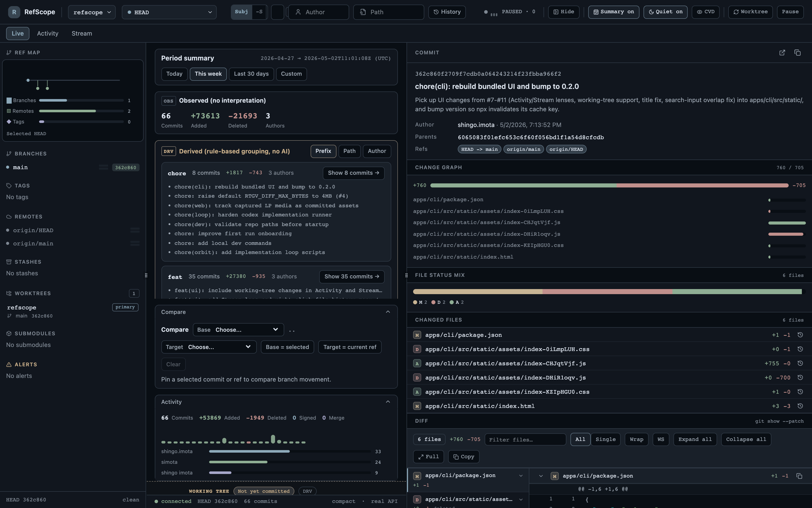
Task: Toggle the -S pickaxe search mode
Action: pyautogui.click(x=259, y=12)
